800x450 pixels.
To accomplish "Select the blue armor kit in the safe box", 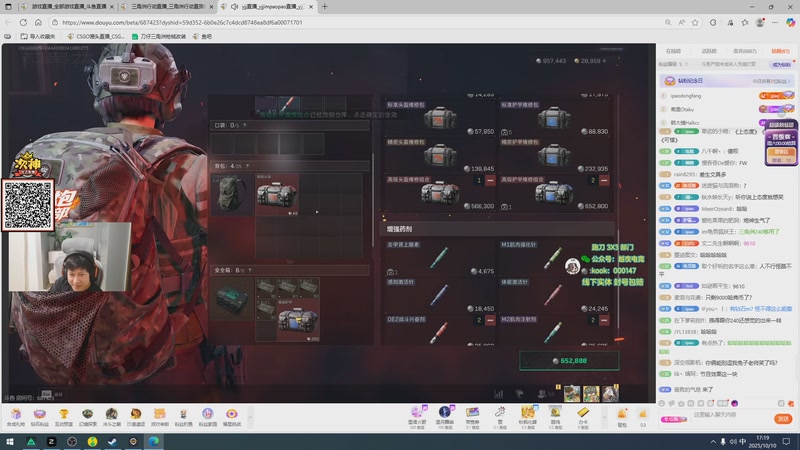I will [x=298, y=320].
